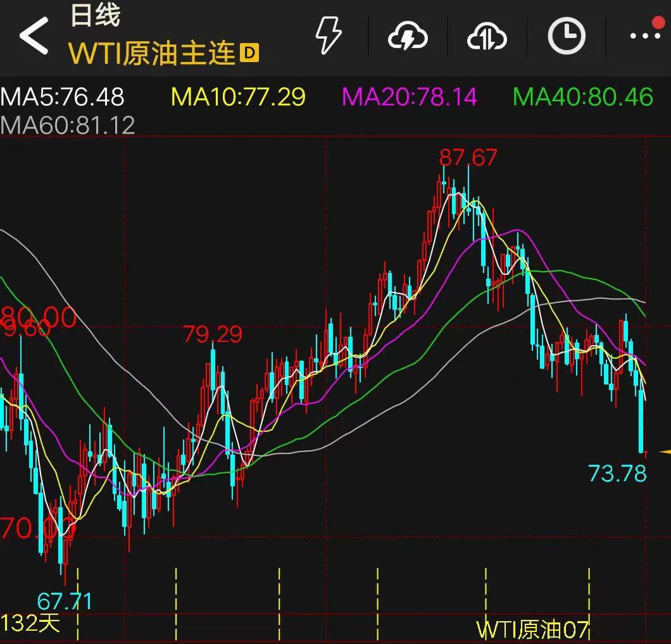Screen dimensions: 671x644
Task: Tap the 79.29 peak price label
Action: click(x=213, y=334)
